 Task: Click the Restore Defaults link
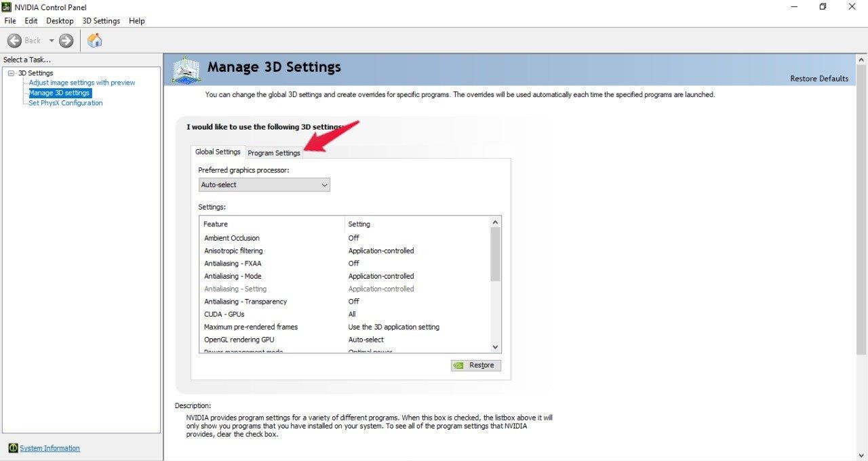click(818, 79)
